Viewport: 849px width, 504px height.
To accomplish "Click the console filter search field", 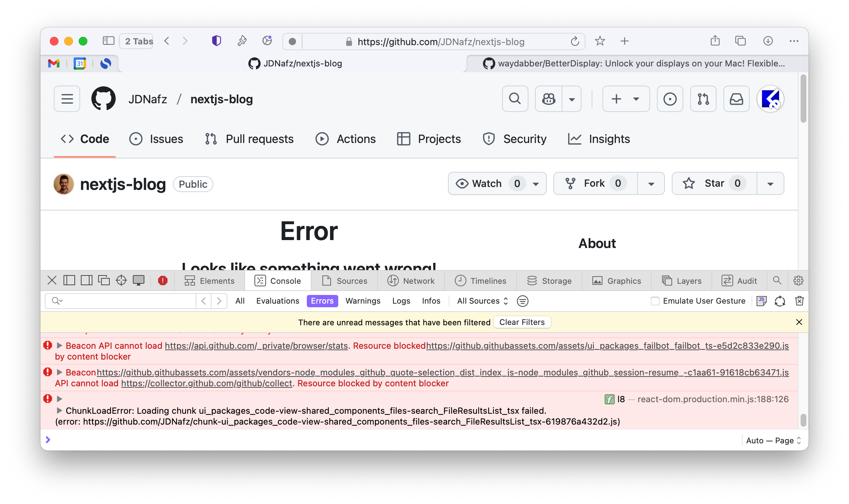I will (x=126, y=301).
